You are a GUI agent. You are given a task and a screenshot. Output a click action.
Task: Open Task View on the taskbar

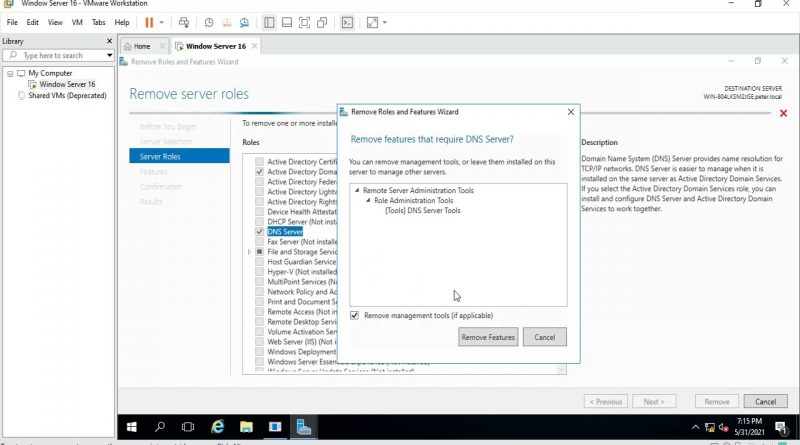(x=188, y=427)
